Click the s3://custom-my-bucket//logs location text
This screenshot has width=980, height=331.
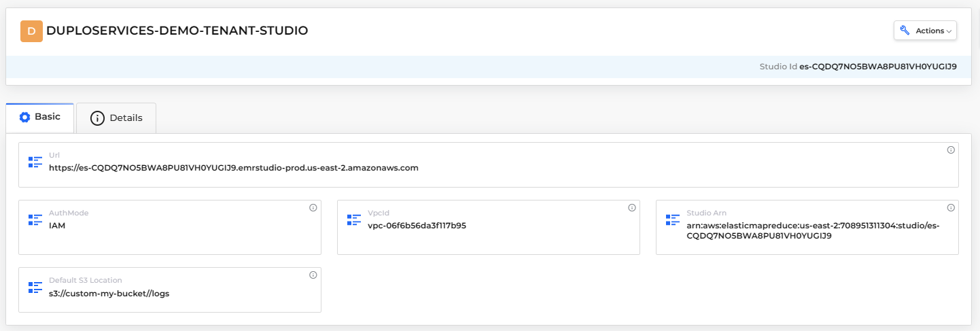[109, 293]
